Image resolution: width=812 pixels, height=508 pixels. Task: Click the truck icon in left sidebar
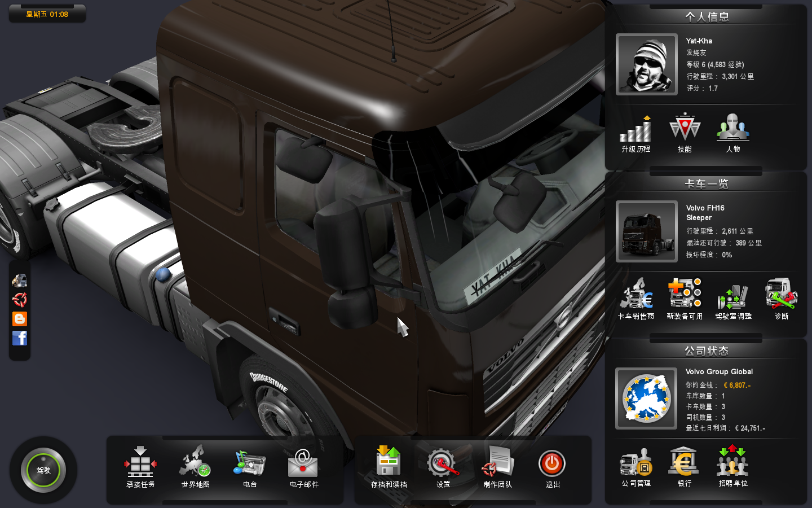(20, 281)
